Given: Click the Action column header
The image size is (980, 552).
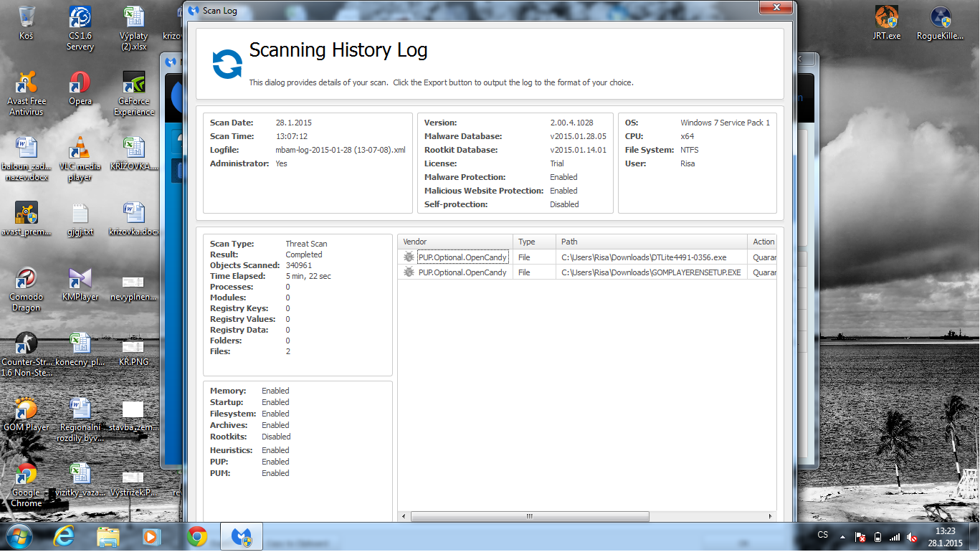Looking at the screenshot, I should point(762,242).
